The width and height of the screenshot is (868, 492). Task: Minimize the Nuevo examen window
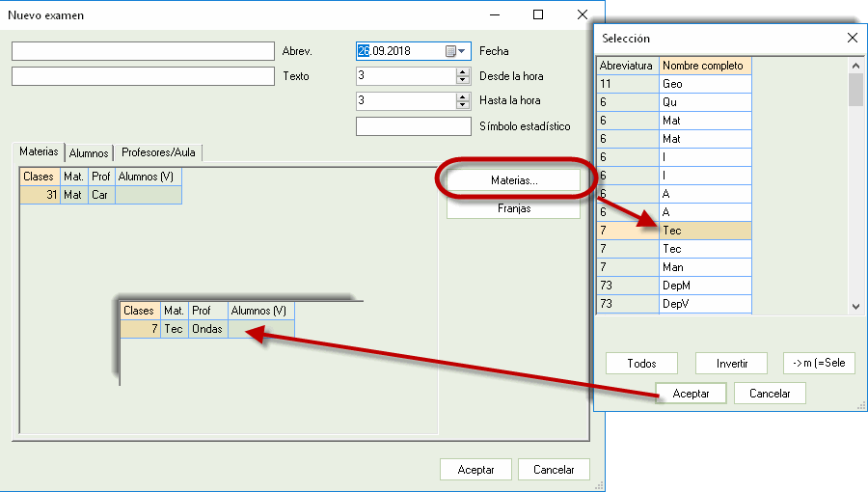(x=495, y=14)
